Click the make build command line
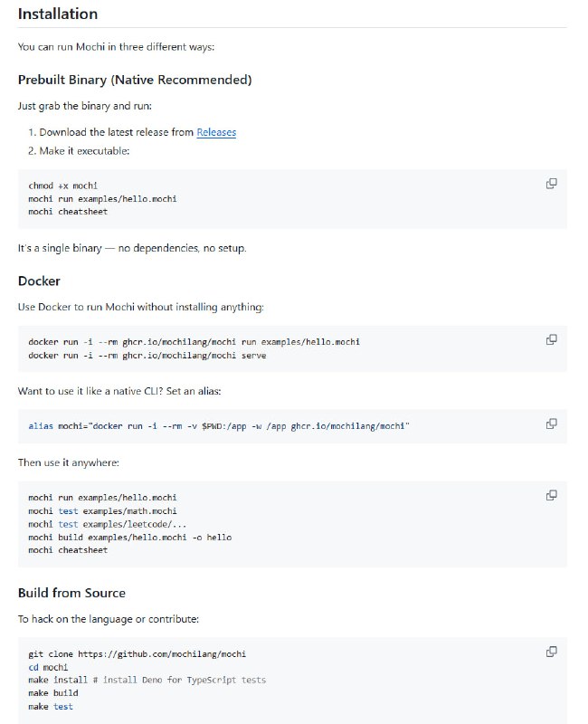 click(52, 693)
